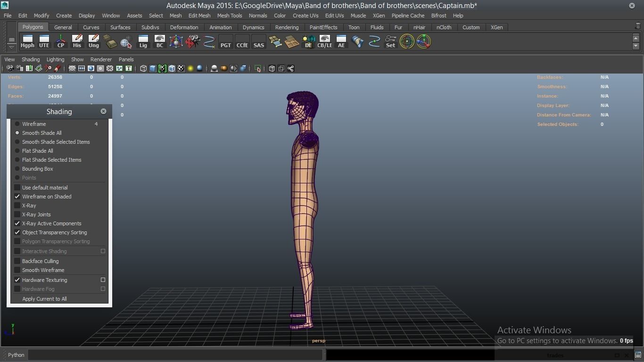Open the panel Lighting menu
Image resolution: width=644 pixels, height=362 pixels.
tap(55, 59)
